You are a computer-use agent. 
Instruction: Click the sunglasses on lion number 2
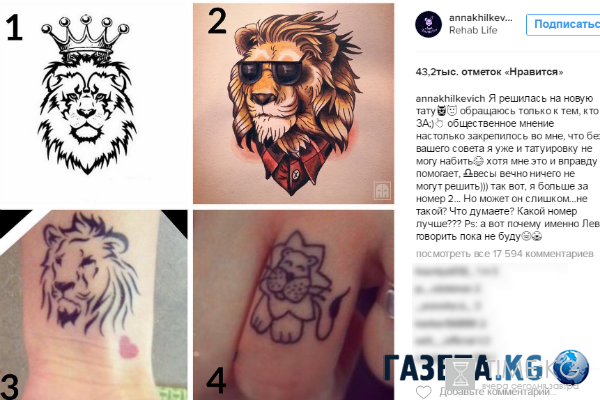(x=272, y=71)
